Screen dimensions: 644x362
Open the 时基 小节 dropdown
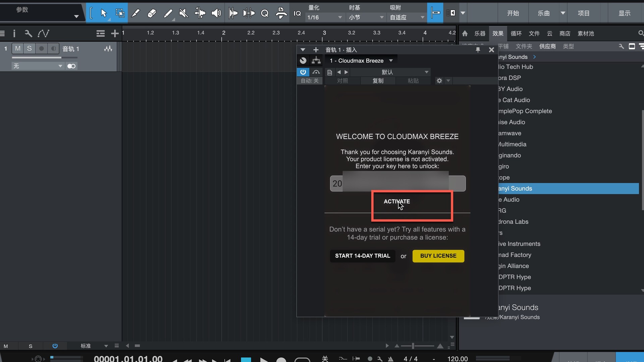click(366, 17)
